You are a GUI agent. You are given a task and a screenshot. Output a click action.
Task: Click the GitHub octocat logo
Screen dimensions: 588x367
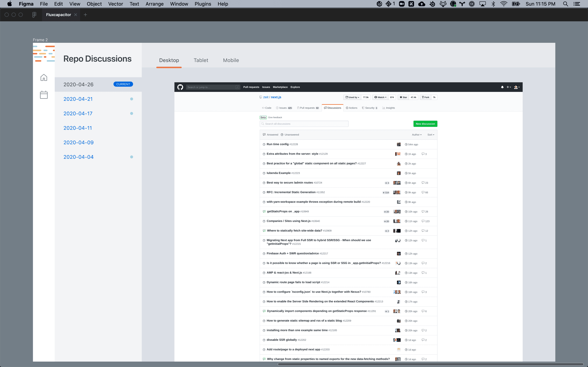[180, 87]
